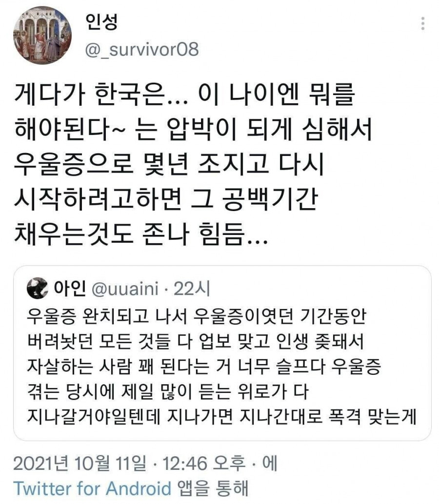Open the 인성 display name
Screen dimensions: 439x504
coord(101,21)
